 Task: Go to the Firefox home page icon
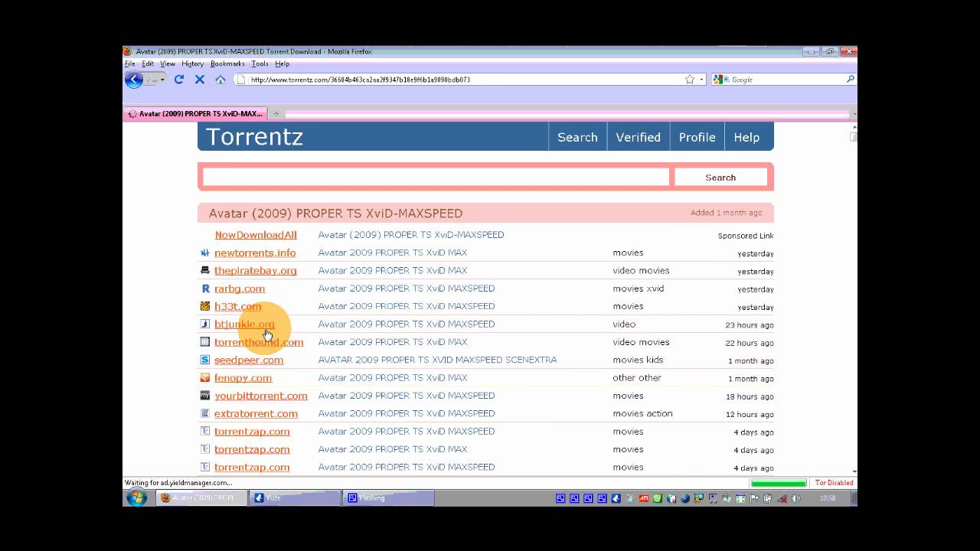[x=220, y=79]
